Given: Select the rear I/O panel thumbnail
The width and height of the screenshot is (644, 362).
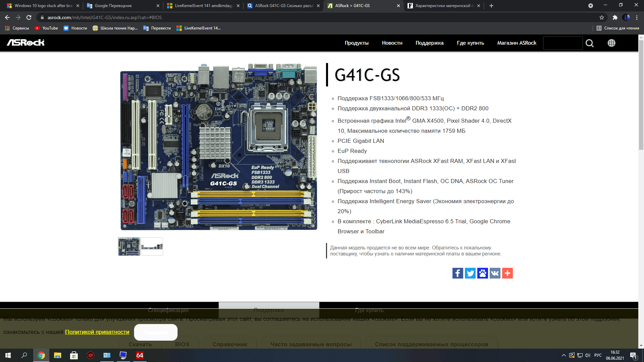Looking at the screenshot, I should point(152,247).
